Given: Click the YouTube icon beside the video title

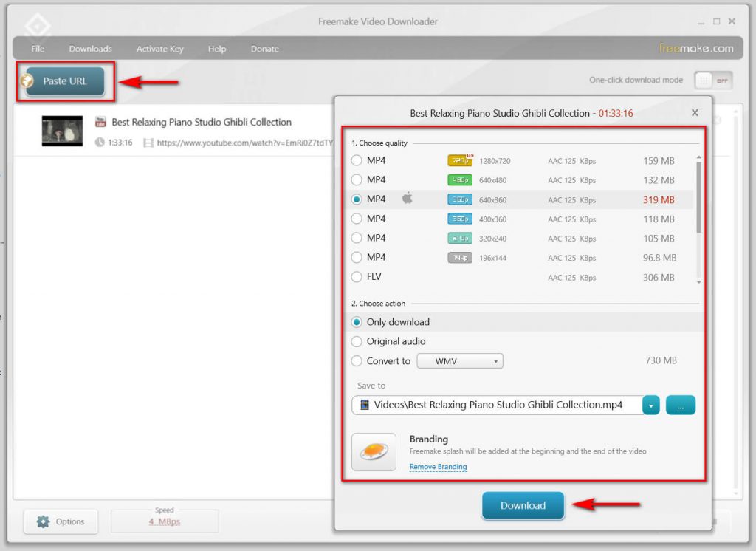Looking at the screenshot, I should tap(100, 122).
